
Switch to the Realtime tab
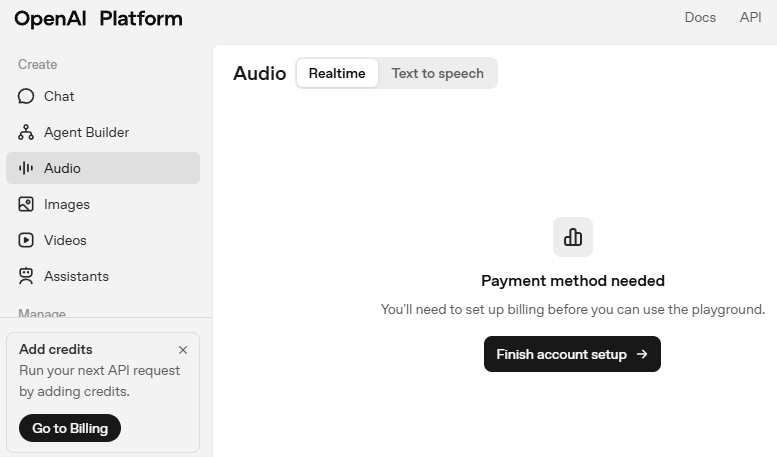(337, 73)
